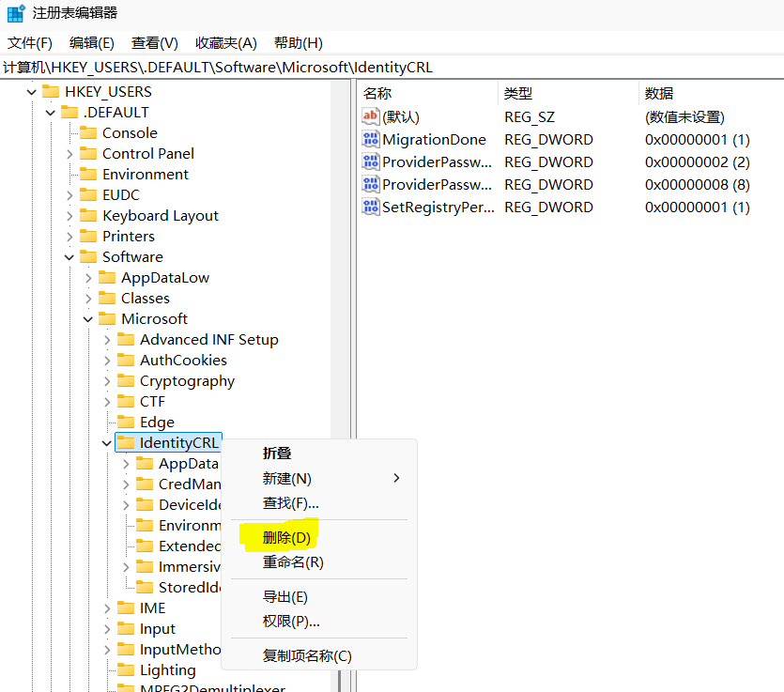Viewport: 784px width, 692px height.
Task: Click the HKEY_USERS folder icon
Action: tap(51, 92)
